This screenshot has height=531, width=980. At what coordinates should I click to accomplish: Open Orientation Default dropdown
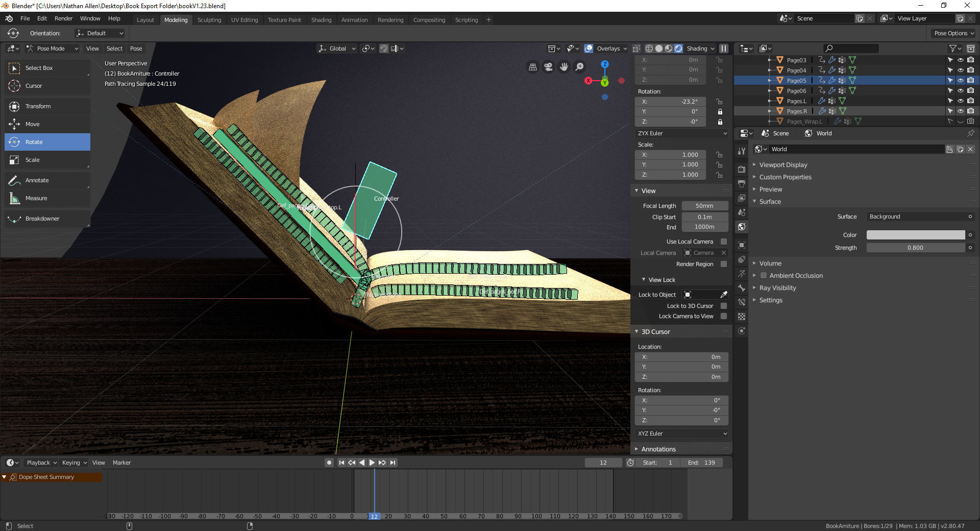coord(100,33)
